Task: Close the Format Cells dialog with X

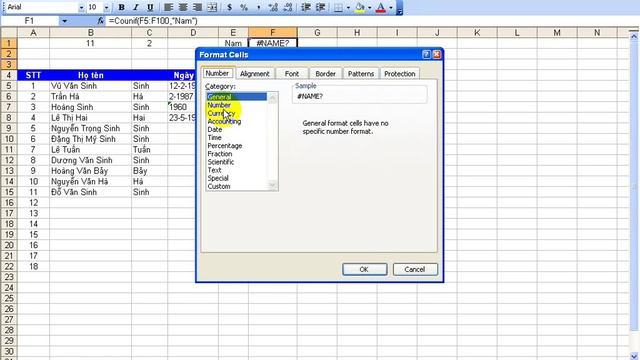Action: tap(436, 54)
